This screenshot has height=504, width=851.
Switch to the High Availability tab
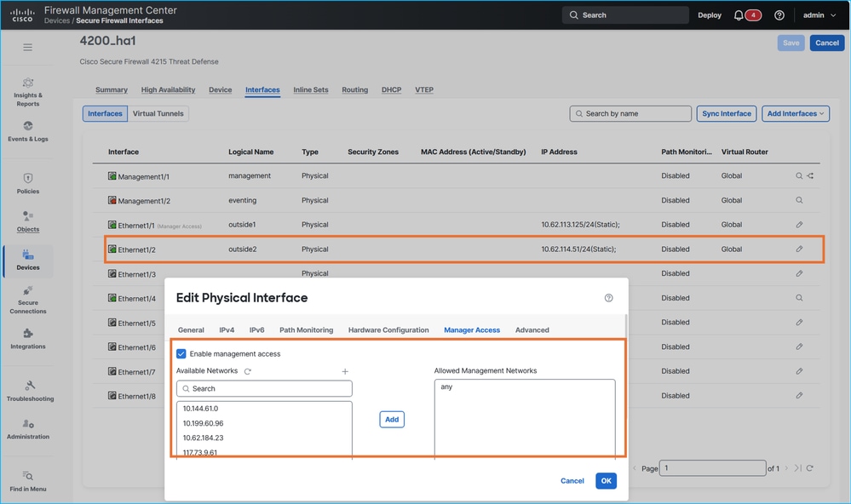pos(169,89)
